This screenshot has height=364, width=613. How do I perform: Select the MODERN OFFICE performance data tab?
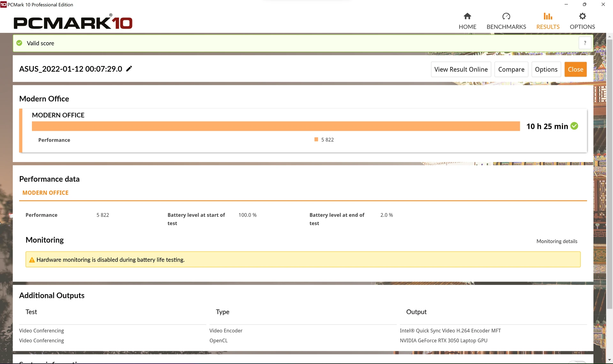[45, 193]
